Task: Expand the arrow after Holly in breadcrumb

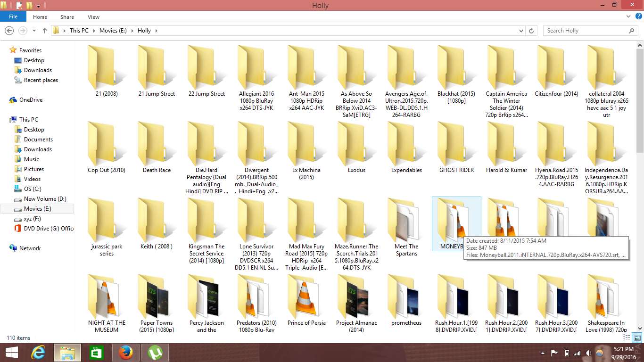Action: click(156, 31)
